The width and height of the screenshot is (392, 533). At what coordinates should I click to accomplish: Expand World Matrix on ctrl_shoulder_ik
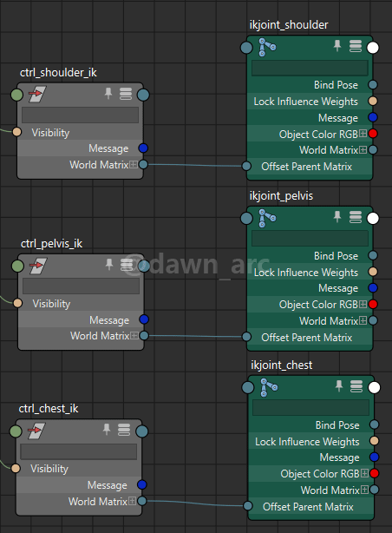(134, 165)
